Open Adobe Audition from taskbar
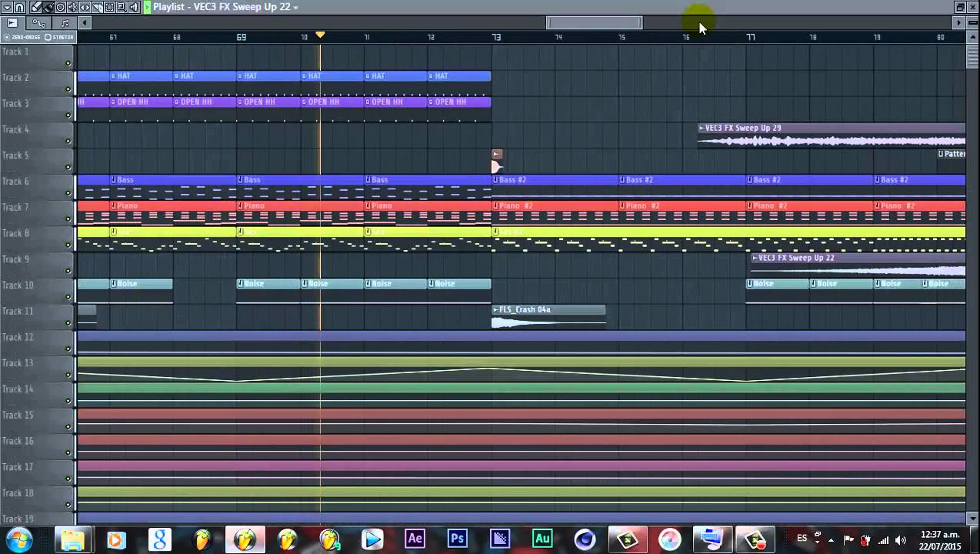980x554 pixels. tap(542, 539)
